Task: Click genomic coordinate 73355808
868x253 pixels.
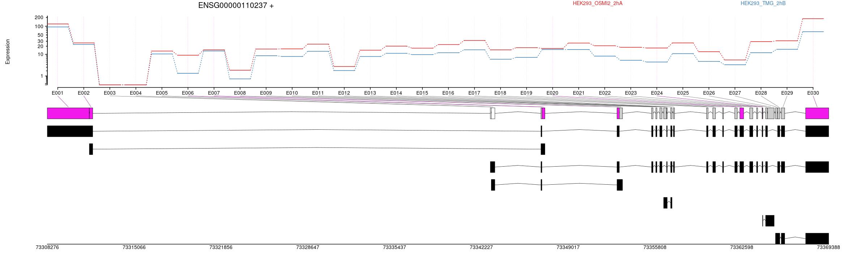Action: [655, 248]
